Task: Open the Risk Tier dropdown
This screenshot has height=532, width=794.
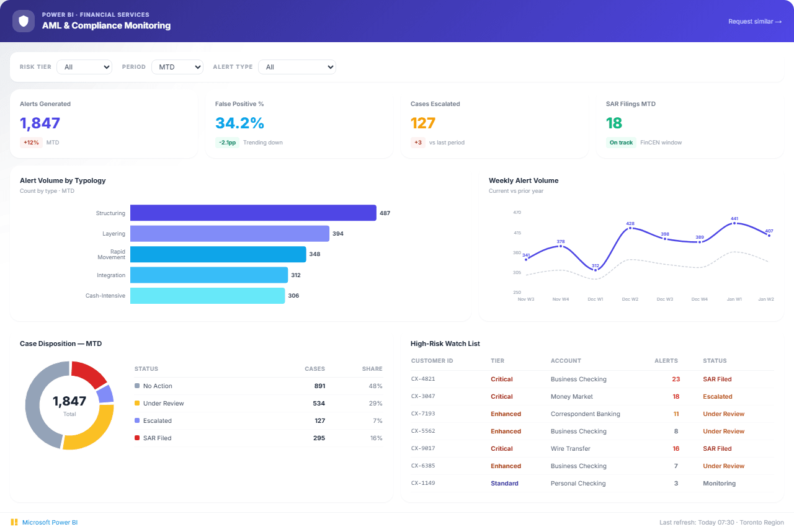Action: tap(84, 67)
